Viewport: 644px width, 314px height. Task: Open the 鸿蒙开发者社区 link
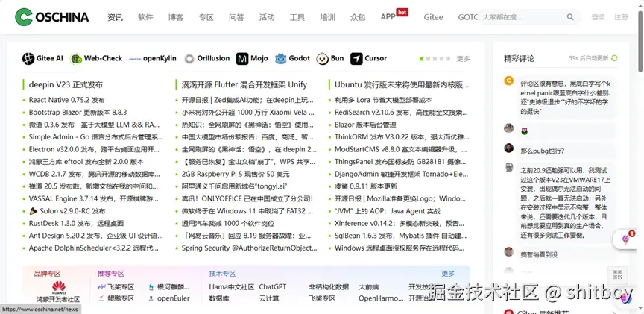[x=58, y=299]
